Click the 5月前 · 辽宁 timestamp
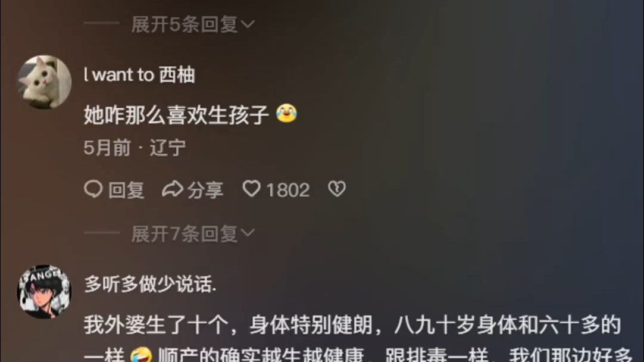 pyautogui.click(x=135, y=148)
